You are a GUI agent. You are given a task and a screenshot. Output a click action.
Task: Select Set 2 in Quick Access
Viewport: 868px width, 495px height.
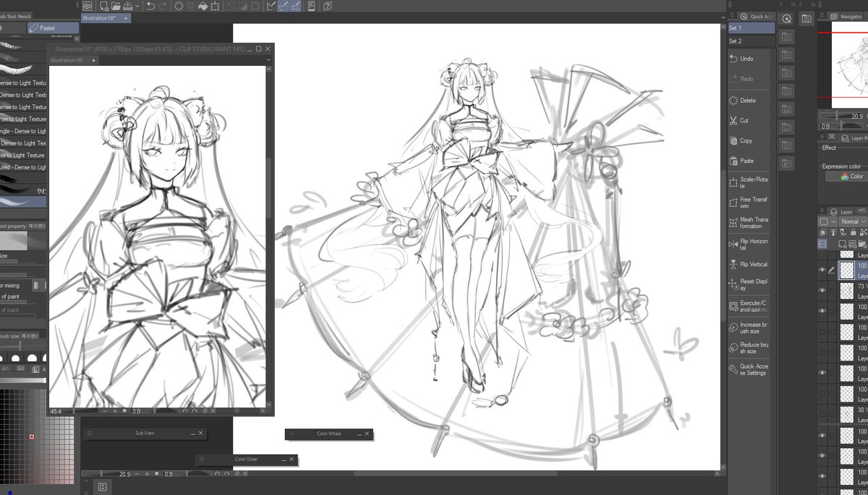pyautogui.click(x=751, y=41)
